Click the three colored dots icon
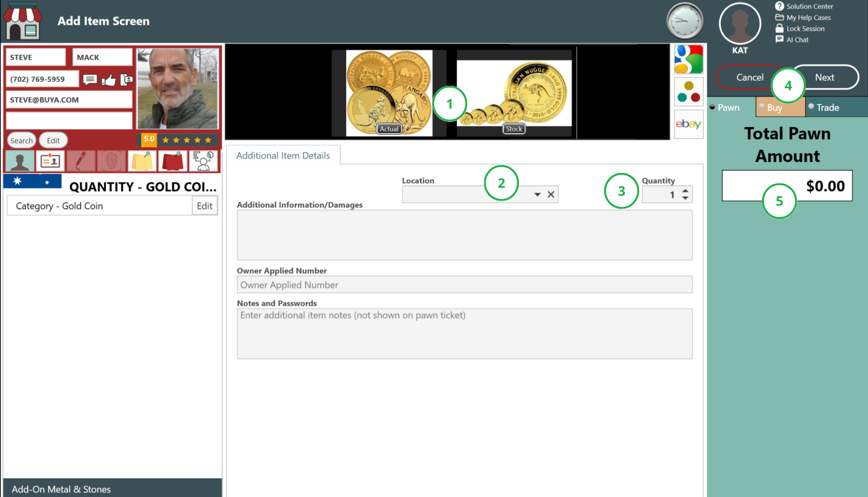868x497 pixels. [688, 92]
